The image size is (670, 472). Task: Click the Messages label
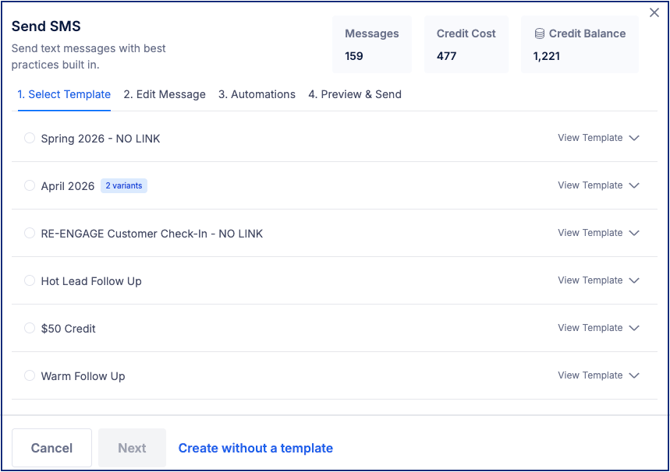372,34
